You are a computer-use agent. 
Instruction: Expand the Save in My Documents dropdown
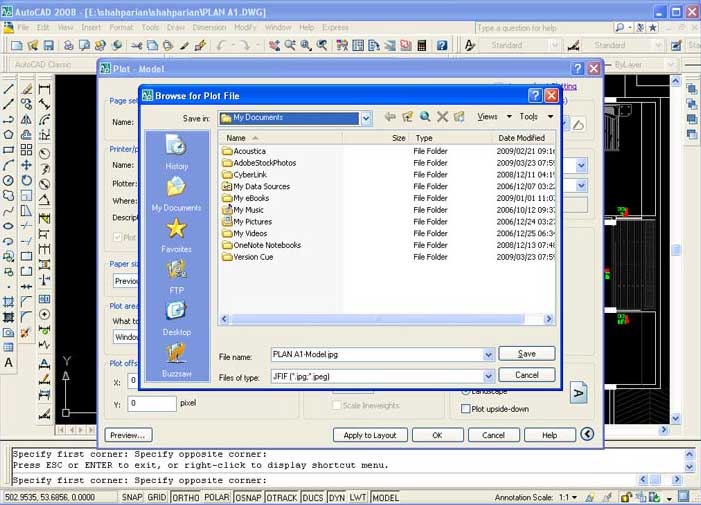pyautogui.click(x=366, y=118)
